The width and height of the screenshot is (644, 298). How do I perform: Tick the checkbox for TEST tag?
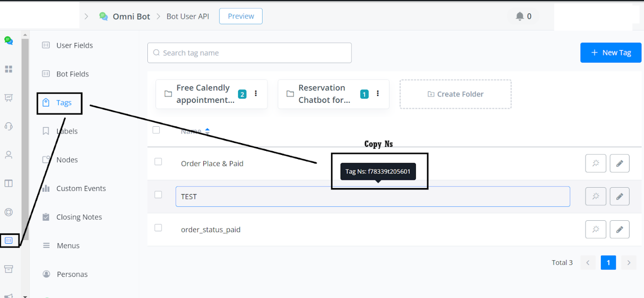[x=158, y=195]
